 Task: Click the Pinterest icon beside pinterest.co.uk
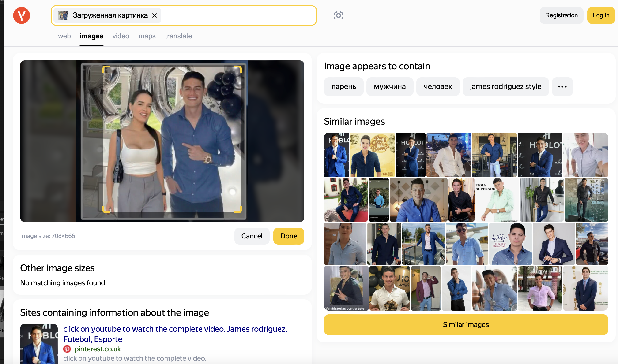tap(67, 349)
